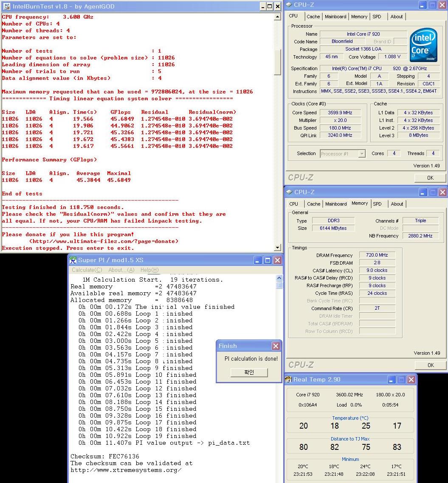Click the Super PI title bar icon

73,260
